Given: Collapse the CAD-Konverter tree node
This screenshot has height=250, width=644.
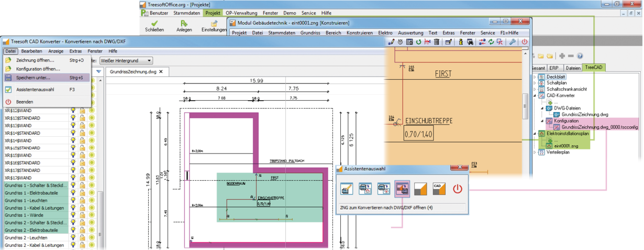Looking at the screenshot, I should [535, 95].
